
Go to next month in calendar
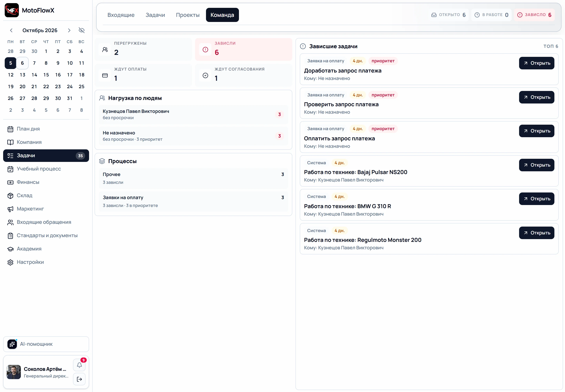tap(69, 30)
